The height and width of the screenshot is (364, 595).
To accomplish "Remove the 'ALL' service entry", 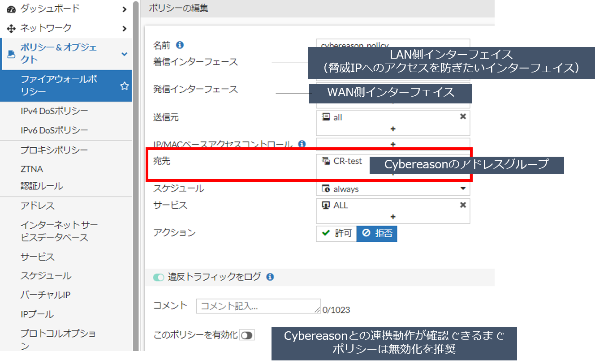I will (x=463, y=205).
